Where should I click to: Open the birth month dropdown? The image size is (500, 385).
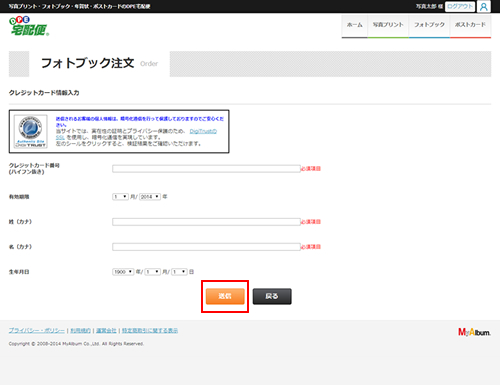(153, 272)
